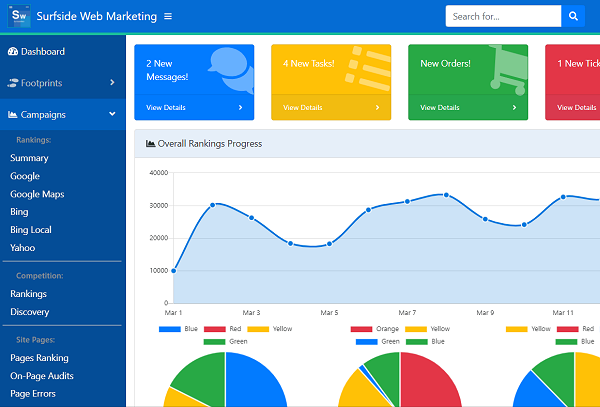Toggle sidebar with the hamburger menu icon
Screen dimensions: 600x407
(x=168, y=16)
